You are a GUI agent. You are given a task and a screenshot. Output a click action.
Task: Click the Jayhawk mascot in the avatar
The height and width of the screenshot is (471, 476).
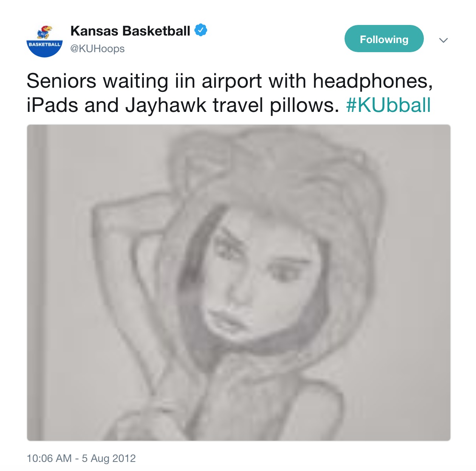tap(45, 32)
